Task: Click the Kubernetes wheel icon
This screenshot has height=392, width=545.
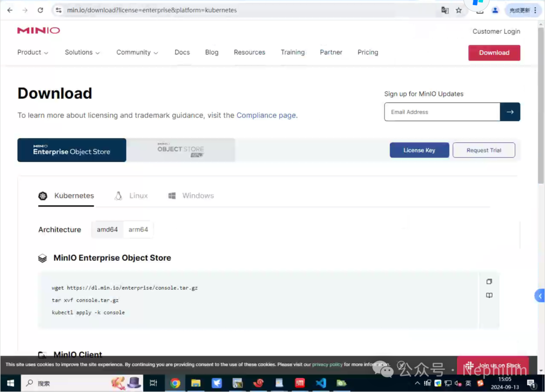Action: click(43, 196)
